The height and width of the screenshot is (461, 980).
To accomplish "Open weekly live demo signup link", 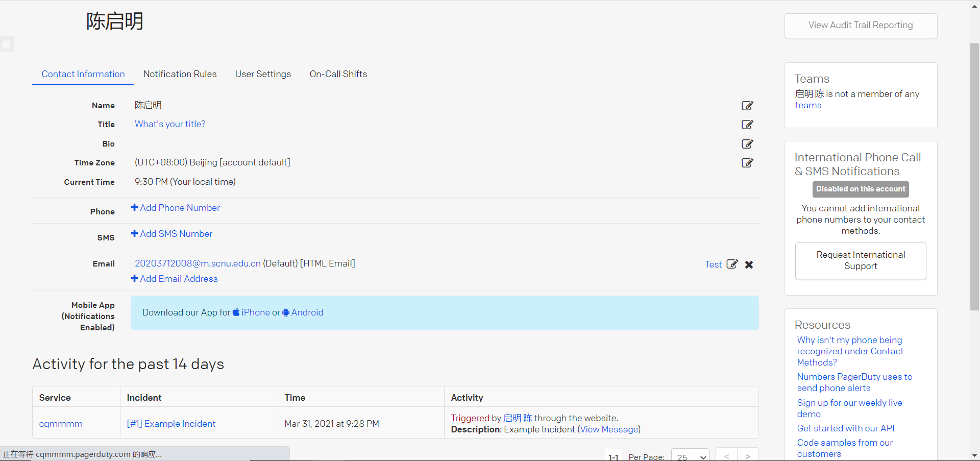I will tap(849, 408).
